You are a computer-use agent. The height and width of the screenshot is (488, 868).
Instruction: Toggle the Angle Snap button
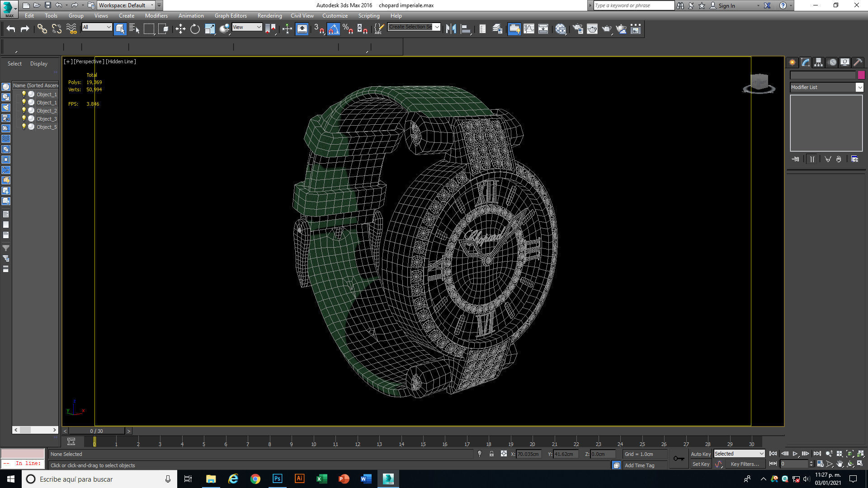pyautogui.click(x=333, y=29)
